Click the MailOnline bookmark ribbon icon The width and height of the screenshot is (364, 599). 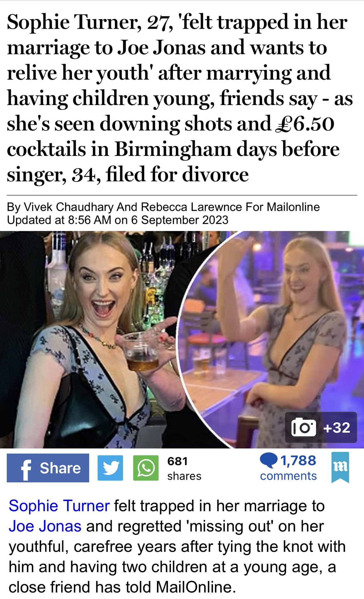tap(340, 467)
